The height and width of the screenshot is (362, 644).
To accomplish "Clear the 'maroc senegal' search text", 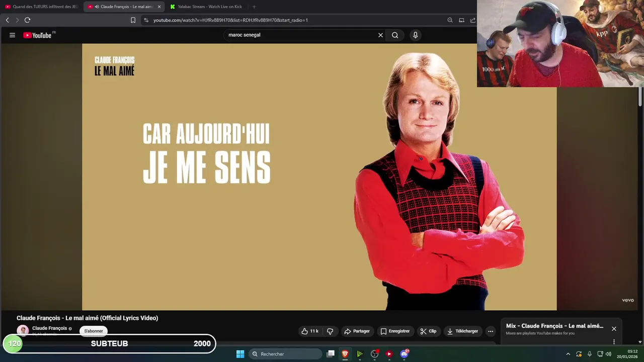I will coord(380,35).
